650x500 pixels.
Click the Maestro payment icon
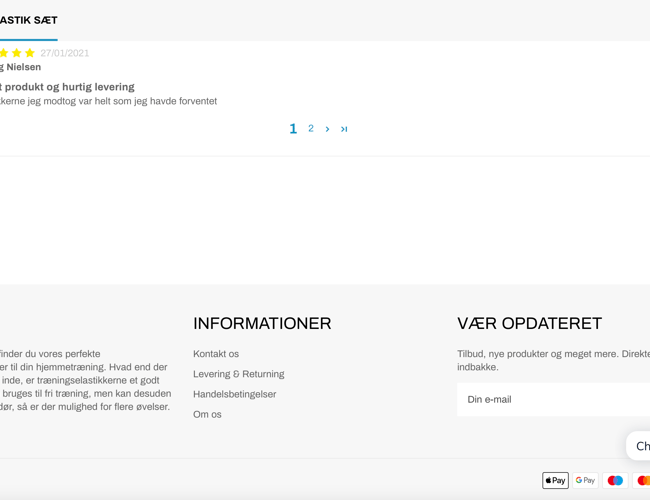(x=615, y=481)
